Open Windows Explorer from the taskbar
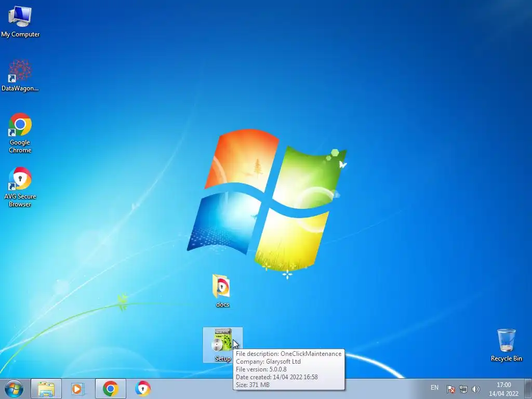Image resolution: width=532 pixels, height=399 pixels. (46, 389)
